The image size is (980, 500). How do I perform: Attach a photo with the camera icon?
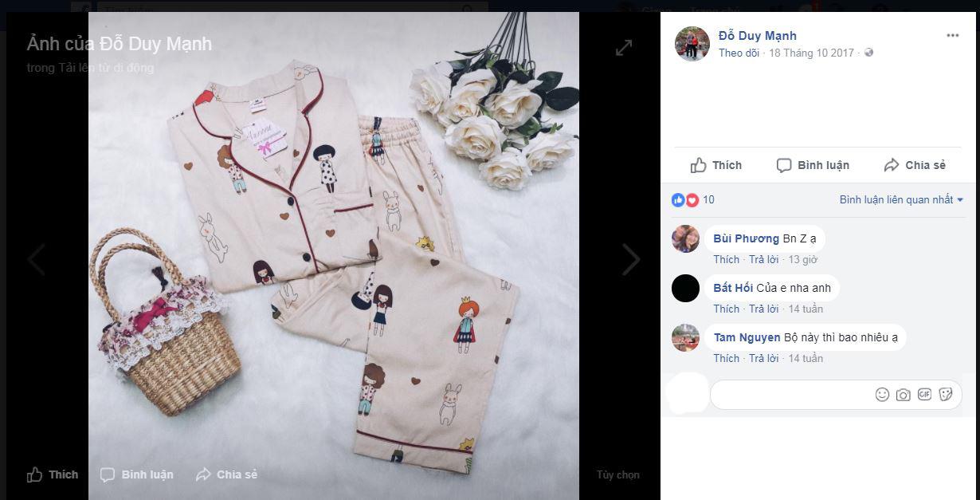pos(903,395)
